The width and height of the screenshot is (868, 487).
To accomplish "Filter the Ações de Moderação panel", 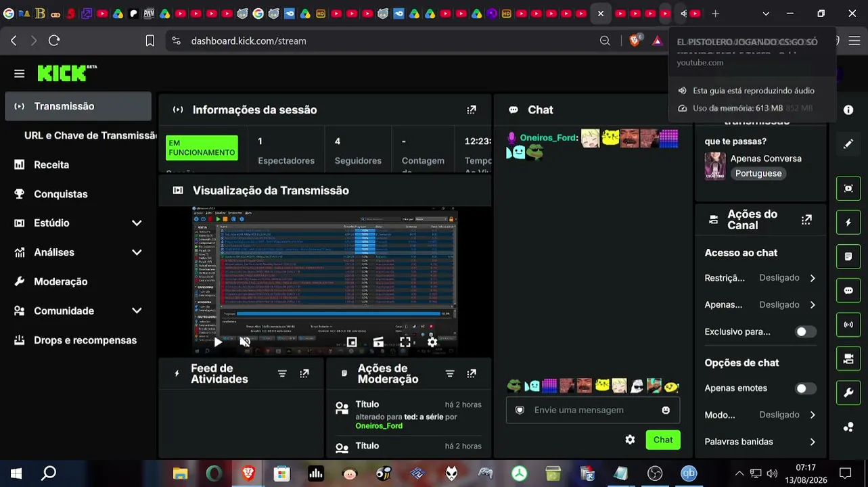I will (x=449, y=373).
